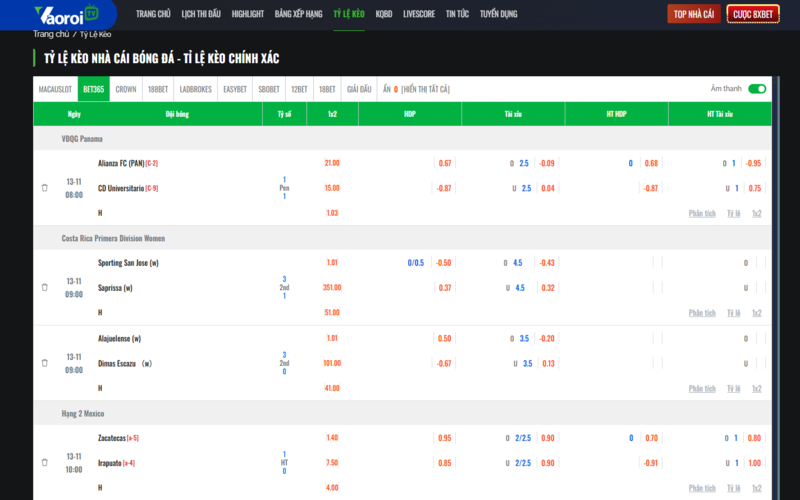Screen dimensions: 800x500
Task: Click trash icon for Alianza FC match
Action: pos(44,188)
